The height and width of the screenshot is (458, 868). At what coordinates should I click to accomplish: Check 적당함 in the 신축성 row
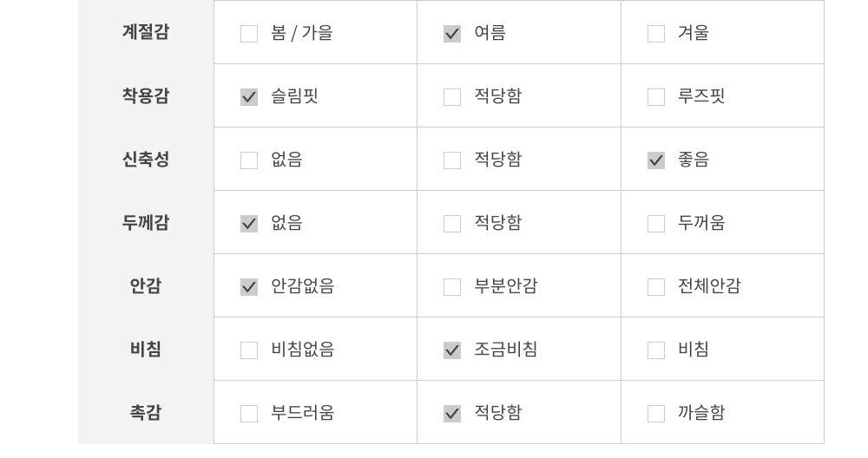(x=452, y=160)
